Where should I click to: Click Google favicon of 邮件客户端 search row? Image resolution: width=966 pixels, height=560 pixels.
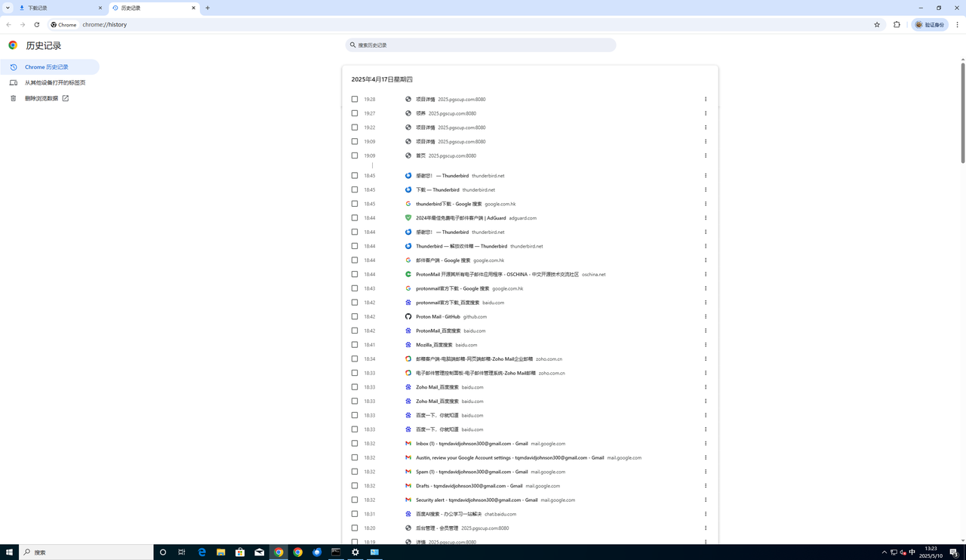click(x=408, y=260)
